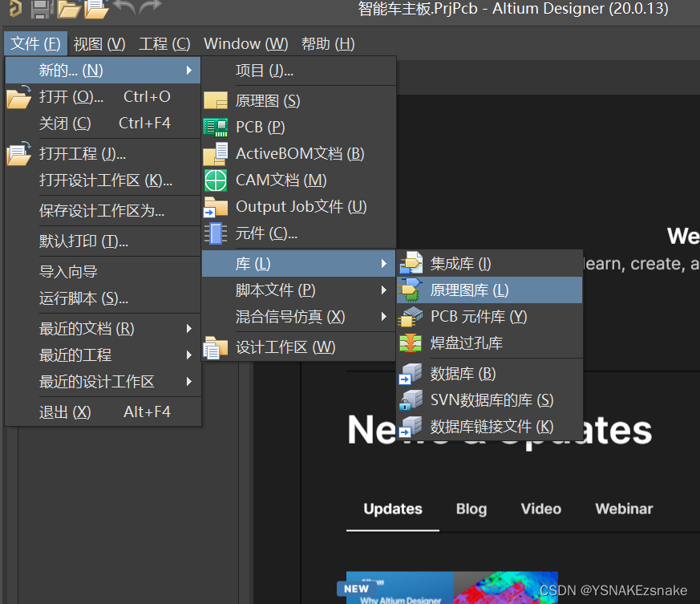Expand the 新的... (N) submenu arrow
The height and width of the screenshot is (604, 700).
[189, 70]
